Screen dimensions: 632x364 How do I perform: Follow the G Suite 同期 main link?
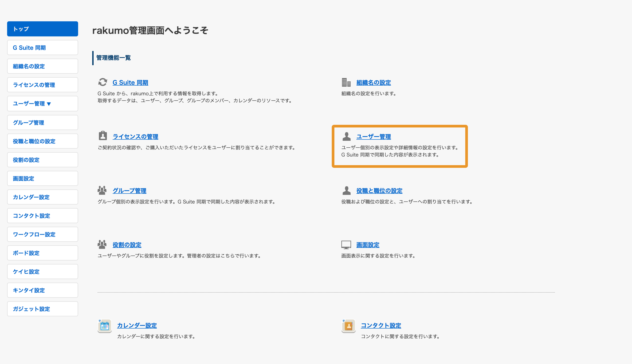coord(130,82)
